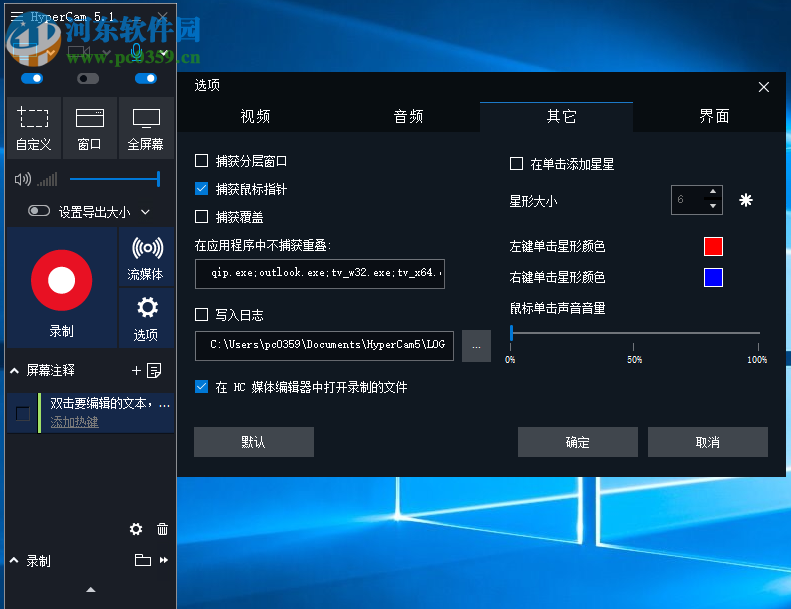Enable 捕获覆盖 checkbox

pyautogui.click(x=201, y=217)
